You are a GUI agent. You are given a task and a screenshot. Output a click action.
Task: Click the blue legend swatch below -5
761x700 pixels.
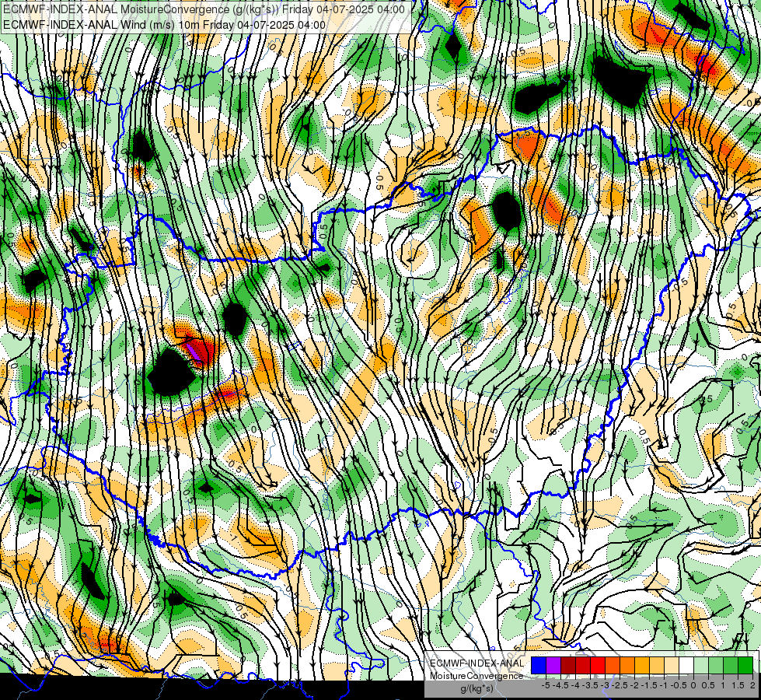539,666
